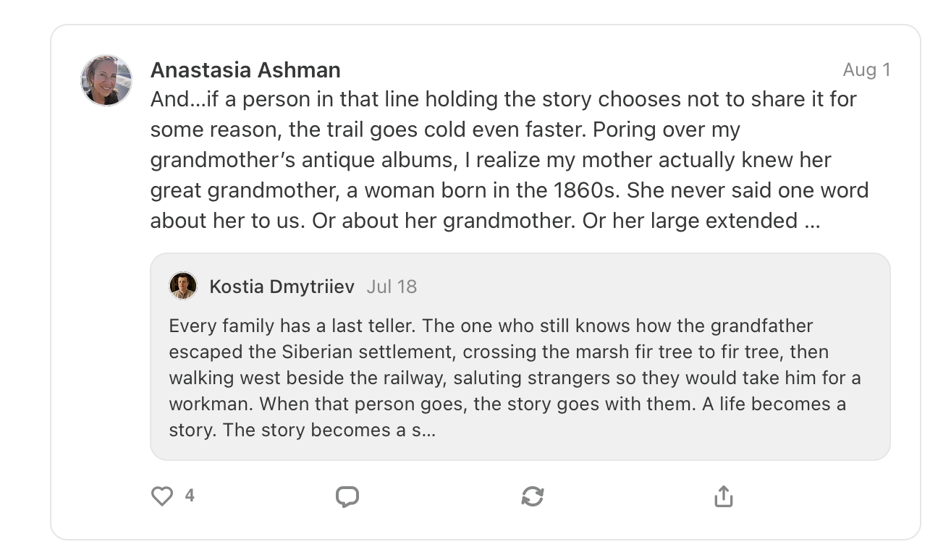Expand truncated note at ellipsis after 'extended'
The height and width of the screenshot is (560, 951).
(x=812, y=221)
